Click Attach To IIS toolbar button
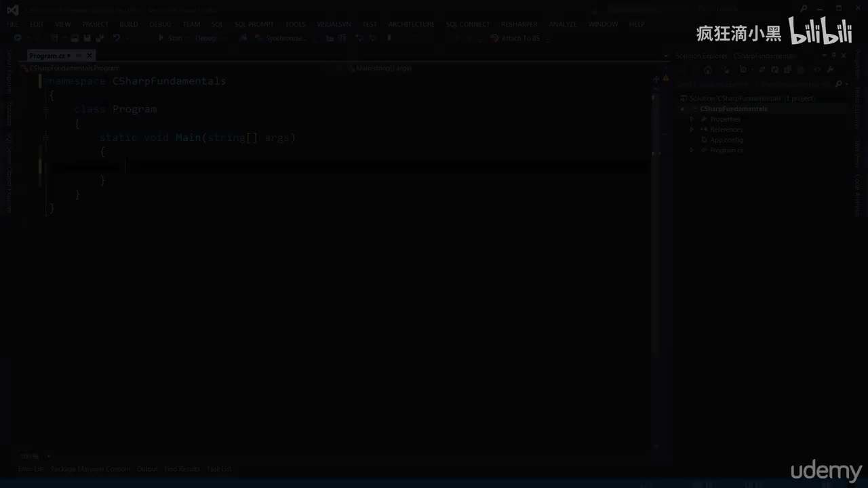 [x=515, y=39]
